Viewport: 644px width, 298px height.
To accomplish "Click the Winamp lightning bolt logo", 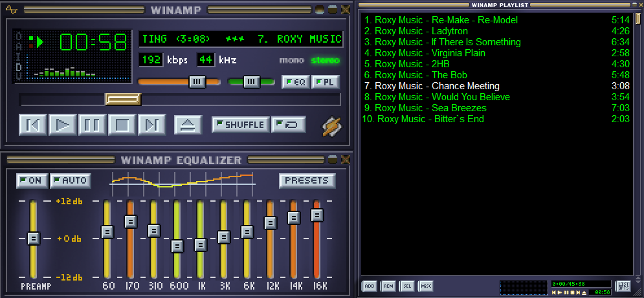I will click(331, 127).
